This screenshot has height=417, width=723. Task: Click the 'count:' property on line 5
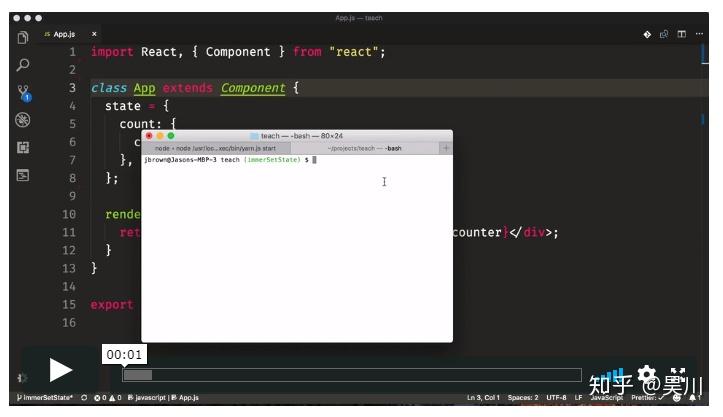pyautogui.click(x=141, y=124)
